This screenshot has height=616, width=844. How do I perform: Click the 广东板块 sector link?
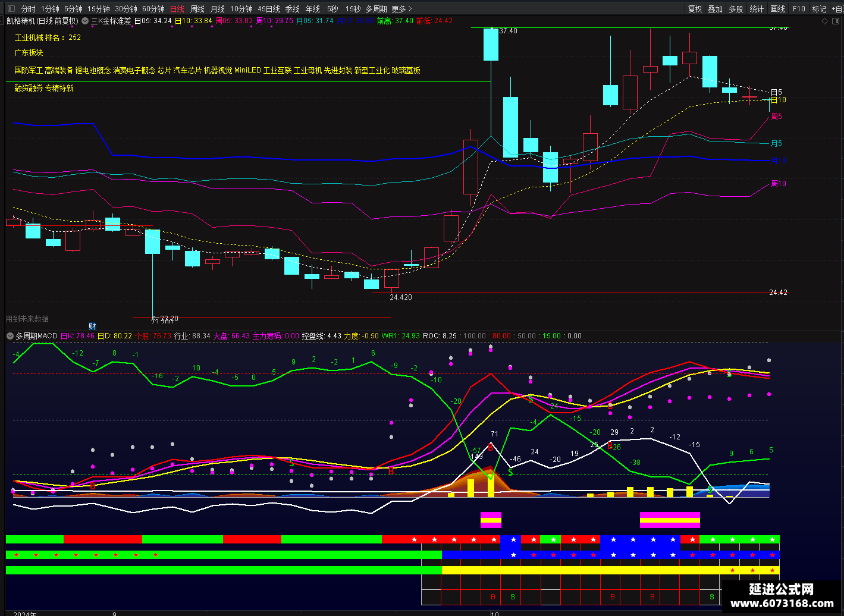29,53
